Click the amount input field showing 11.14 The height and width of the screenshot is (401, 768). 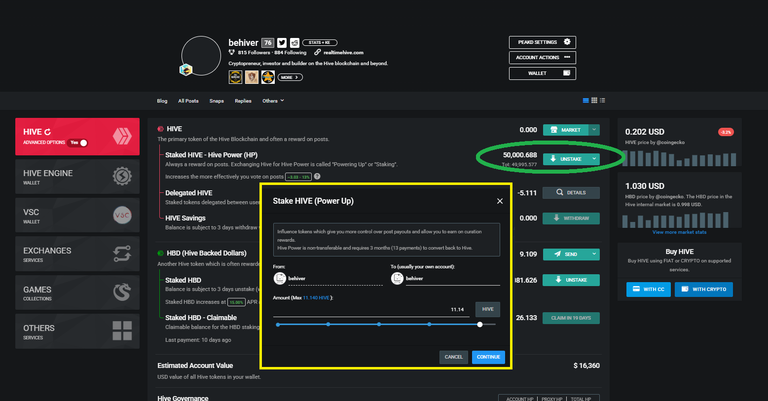pyautogui.click(x=371, y=310)
